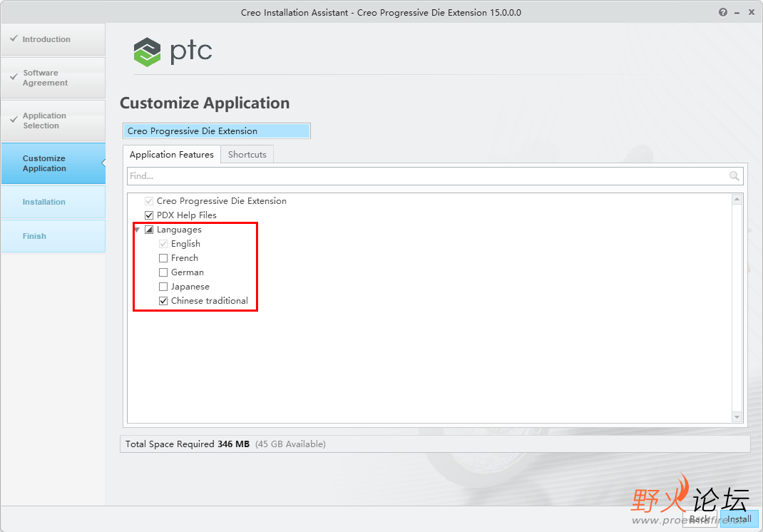
Task: Go to the Introduction step
Action: click(53, 39)
